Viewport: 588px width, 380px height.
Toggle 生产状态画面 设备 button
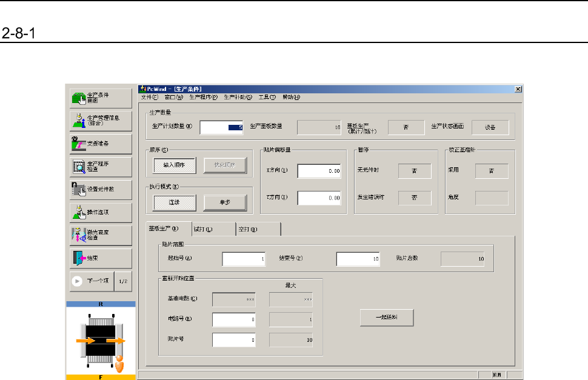490,127
